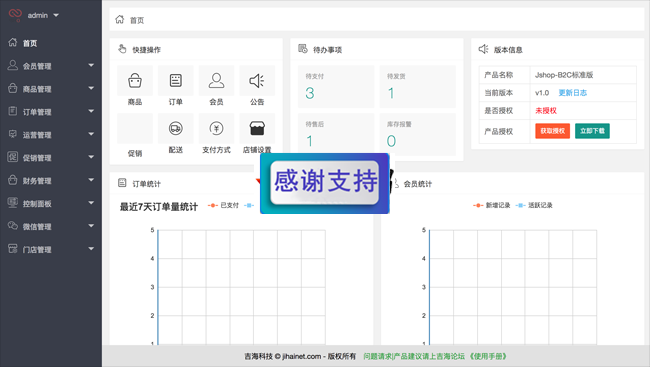Open 待支付 count 3 card

pos(336,87)
